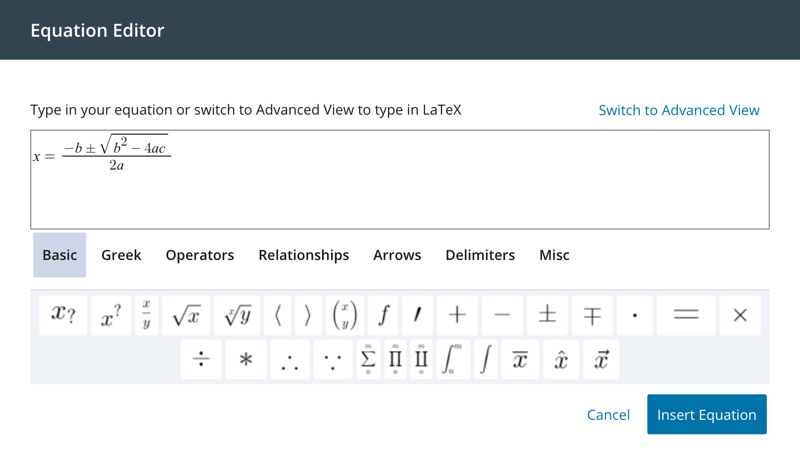Select the Arrows tab

tap(397, 255)
